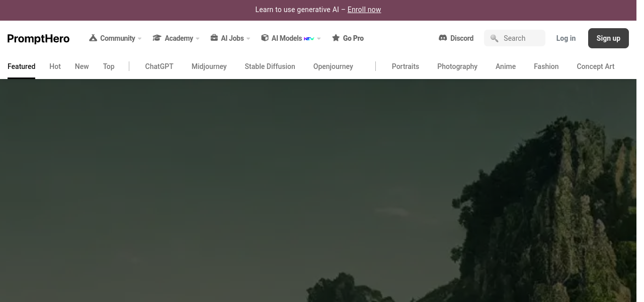Image resolution: width=644 pixels, height=302 pixels.
Task: Click the Go Pro star icon
Action: tap(336, 38)
